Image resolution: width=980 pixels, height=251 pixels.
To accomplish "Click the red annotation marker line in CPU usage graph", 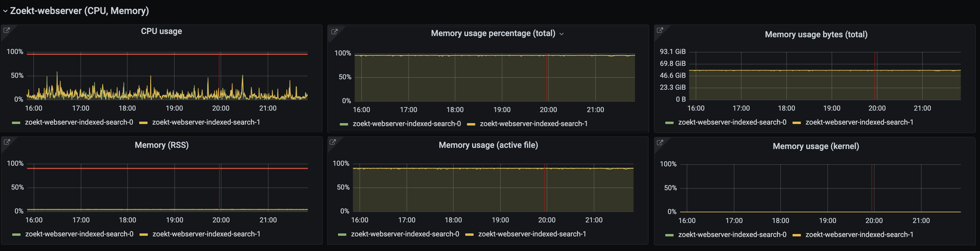I will tap(219, 76).
